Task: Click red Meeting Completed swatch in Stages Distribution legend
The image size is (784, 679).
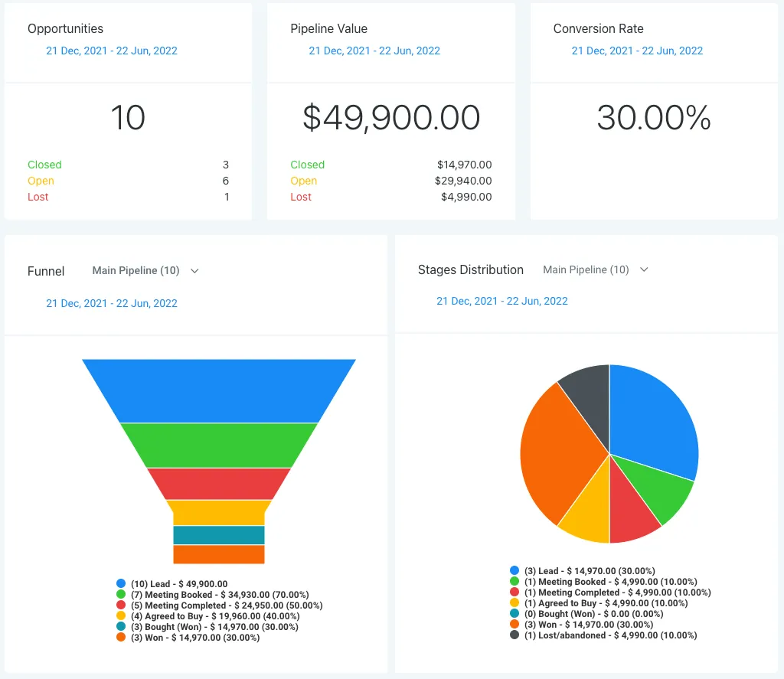Action: click(x=514, y=592)
